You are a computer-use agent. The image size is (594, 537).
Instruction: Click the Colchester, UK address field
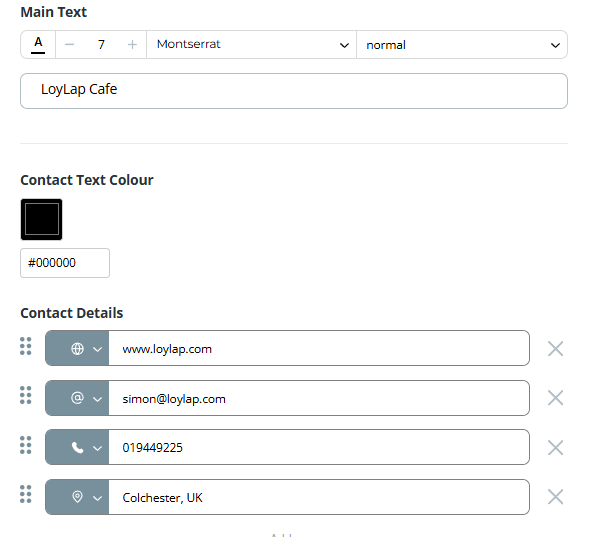(319, 497)
